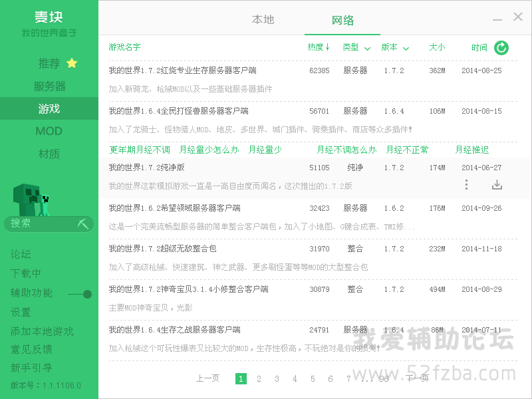Click the 月经不调怎么办 ad link

346,150
